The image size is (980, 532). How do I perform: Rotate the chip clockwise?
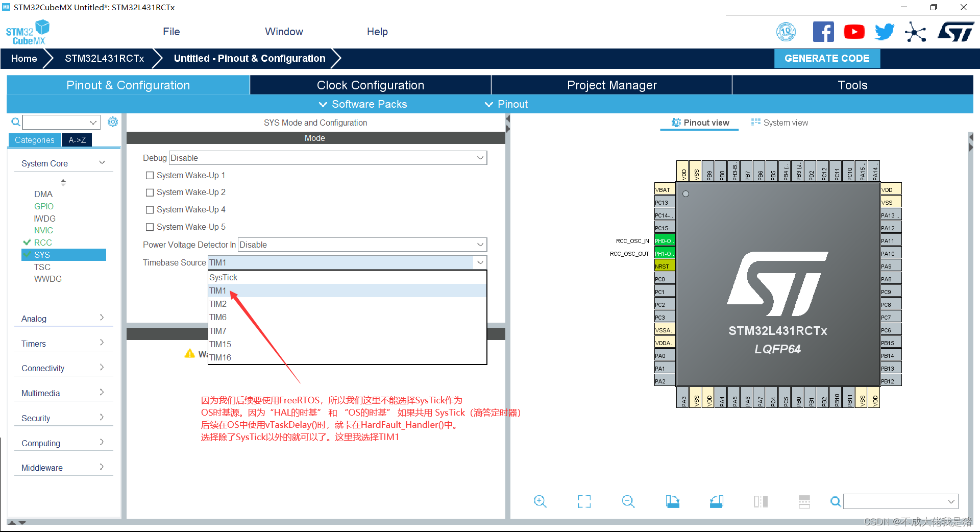pyautogui.click(x=672, y=501)
